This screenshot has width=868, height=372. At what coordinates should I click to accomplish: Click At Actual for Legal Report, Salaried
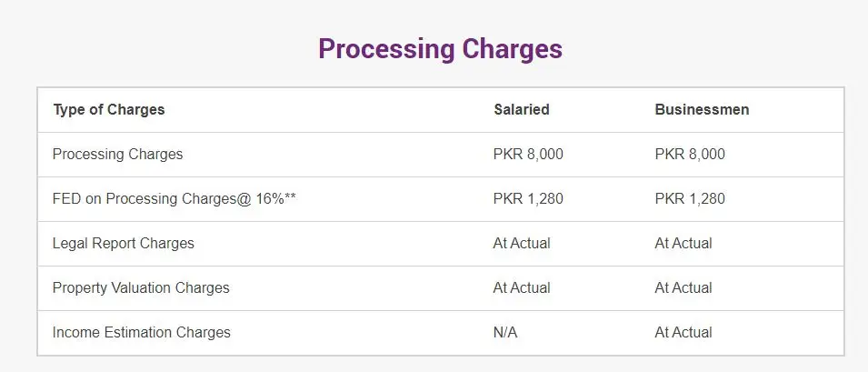pyautogui.click(x=522, y=244)
